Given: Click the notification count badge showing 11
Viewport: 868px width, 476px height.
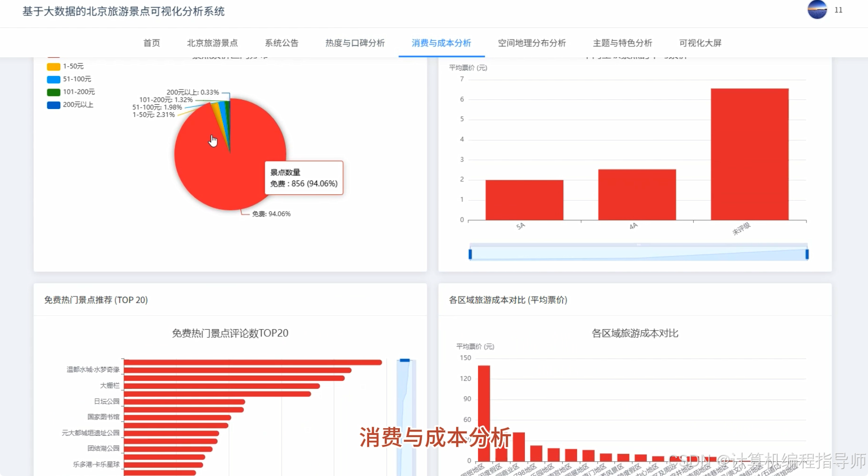Looking at the screenshot, I should point(838,10).
